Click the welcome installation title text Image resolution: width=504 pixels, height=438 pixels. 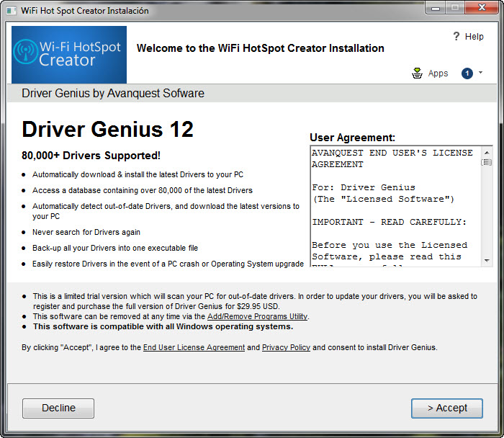coord(261,48)
